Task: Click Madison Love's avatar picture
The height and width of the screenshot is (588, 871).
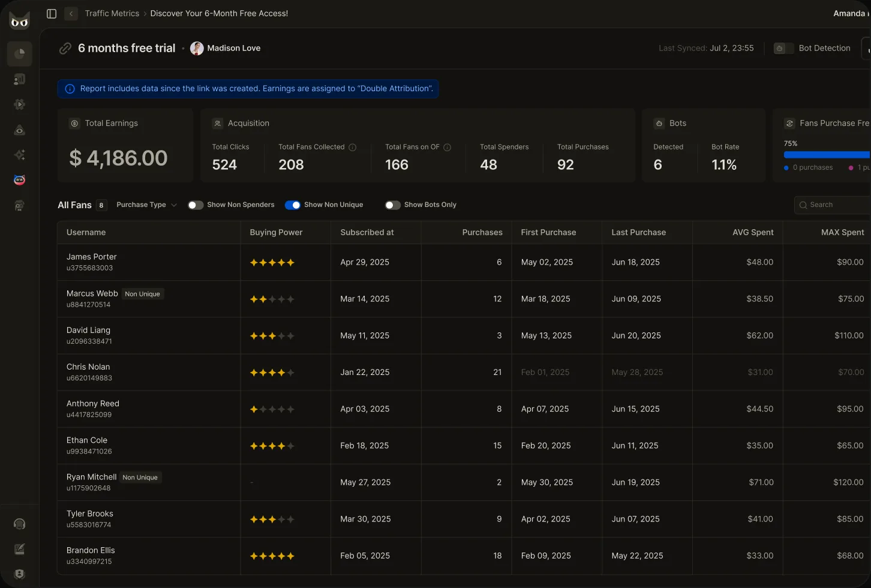Action: click(197, 49)
